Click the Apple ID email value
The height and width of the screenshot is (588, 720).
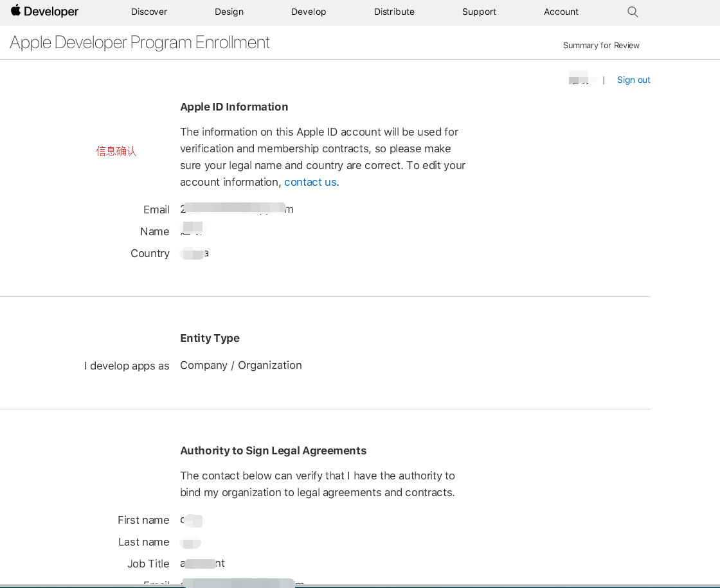pyautogui.click(x=237, y=209)
